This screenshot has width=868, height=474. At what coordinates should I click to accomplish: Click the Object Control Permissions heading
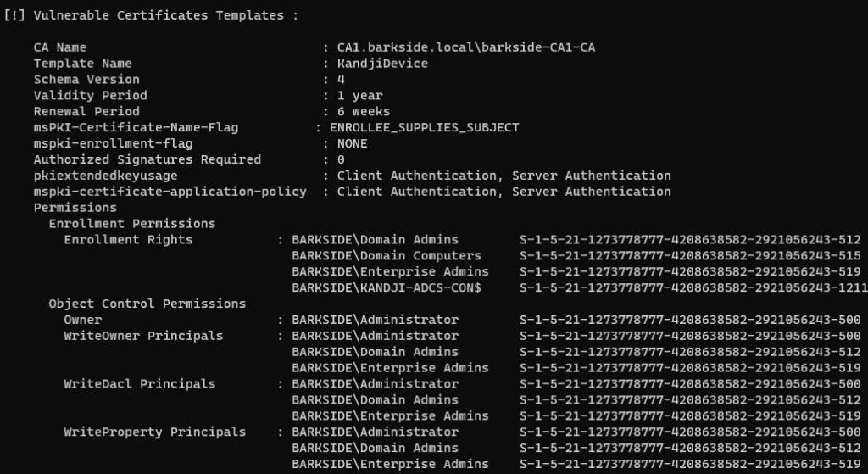[x=147, y=304]
